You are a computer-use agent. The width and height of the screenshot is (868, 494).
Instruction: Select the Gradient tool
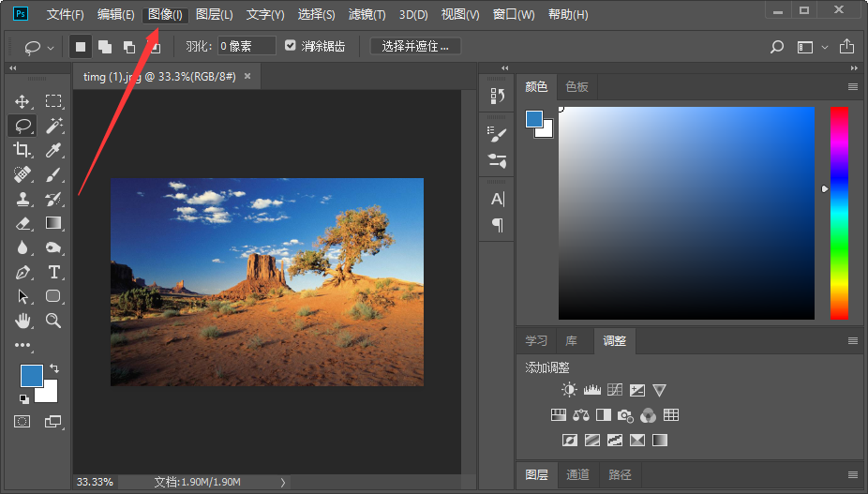point(53,223)
